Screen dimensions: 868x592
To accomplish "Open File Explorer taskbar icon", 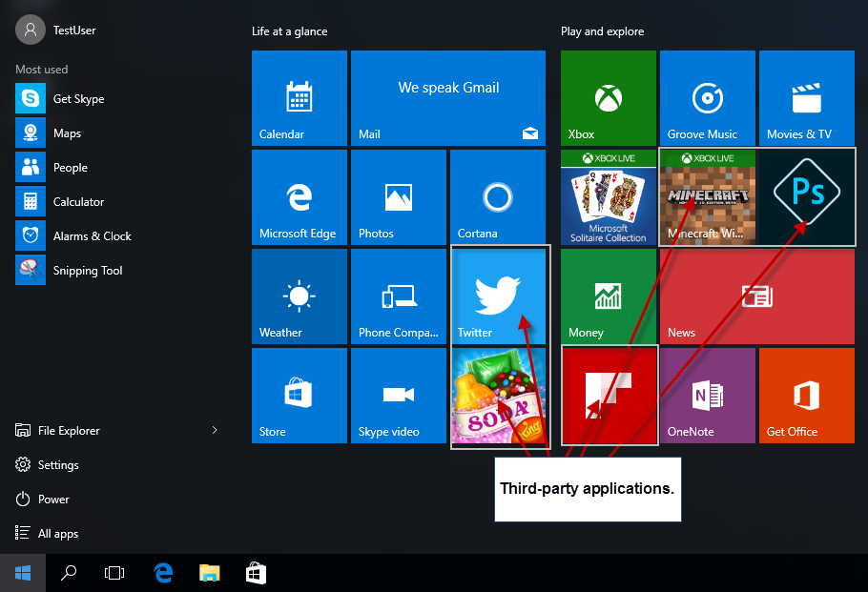I will tap(210, 573).
